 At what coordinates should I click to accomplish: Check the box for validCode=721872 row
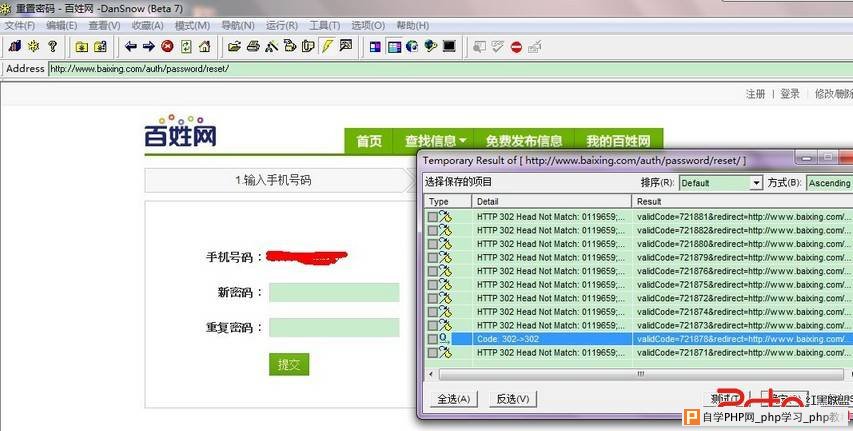point(432,298)
